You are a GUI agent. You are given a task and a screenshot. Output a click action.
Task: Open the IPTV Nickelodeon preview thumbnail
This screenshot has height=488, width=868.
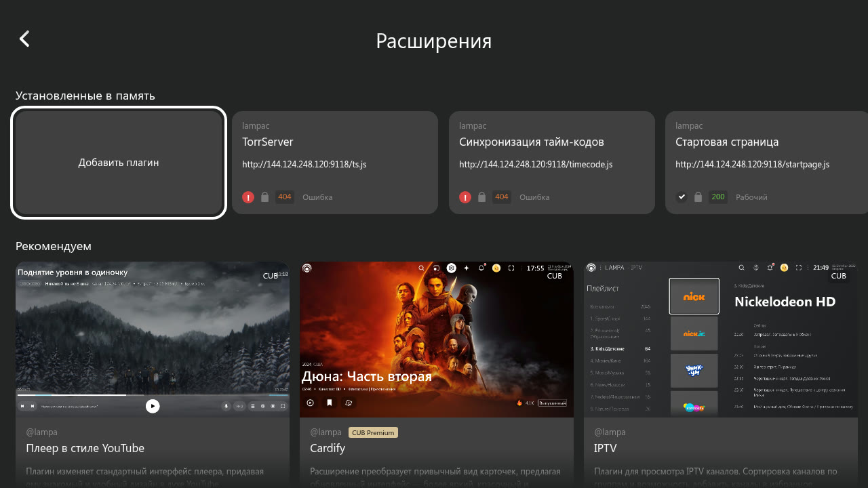pos(721,340)
